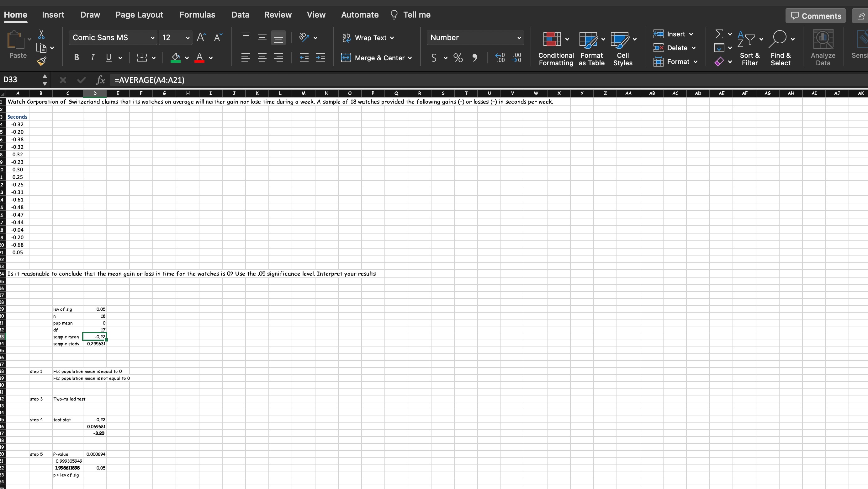Screen dimensions: 868x489
Task: Click the Cut scissors icon
Action: coord(41,34)
